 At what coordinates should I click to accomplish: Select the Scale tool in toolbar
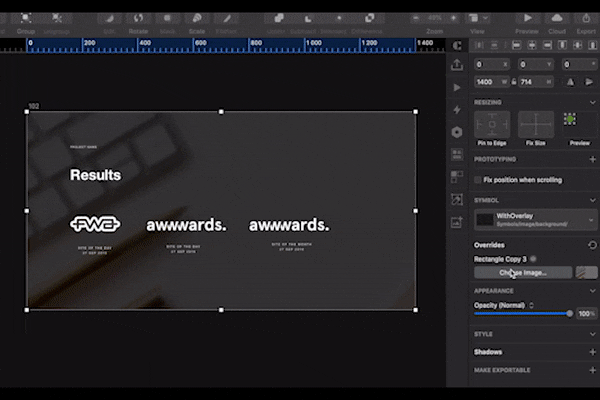[197, 18]
